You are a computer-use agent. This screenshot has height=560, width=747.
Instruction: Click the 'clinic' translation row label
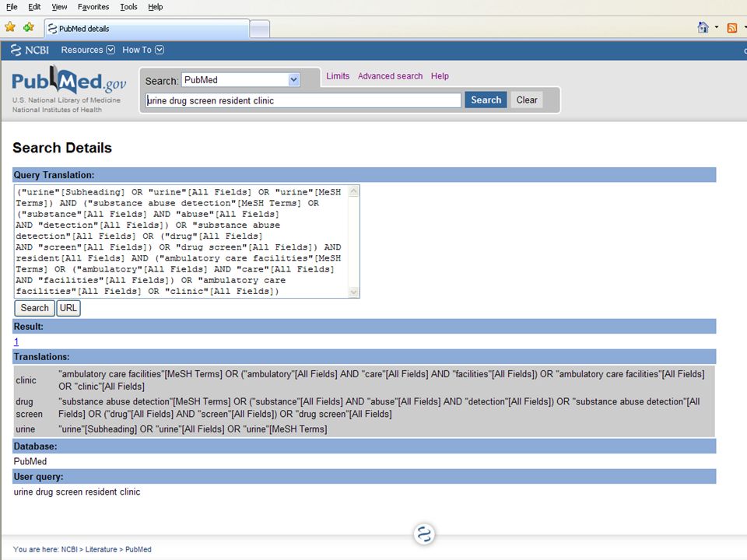(x=26, y=380)
